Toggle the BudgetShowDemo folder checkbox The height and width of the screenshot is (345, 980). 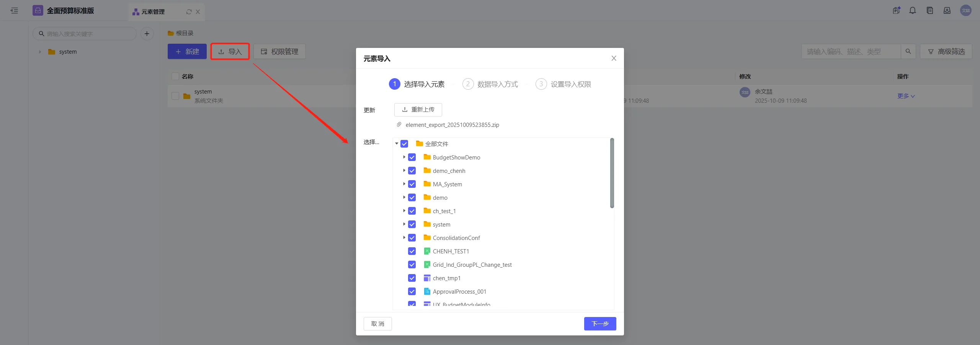click(x=412, y=158)
